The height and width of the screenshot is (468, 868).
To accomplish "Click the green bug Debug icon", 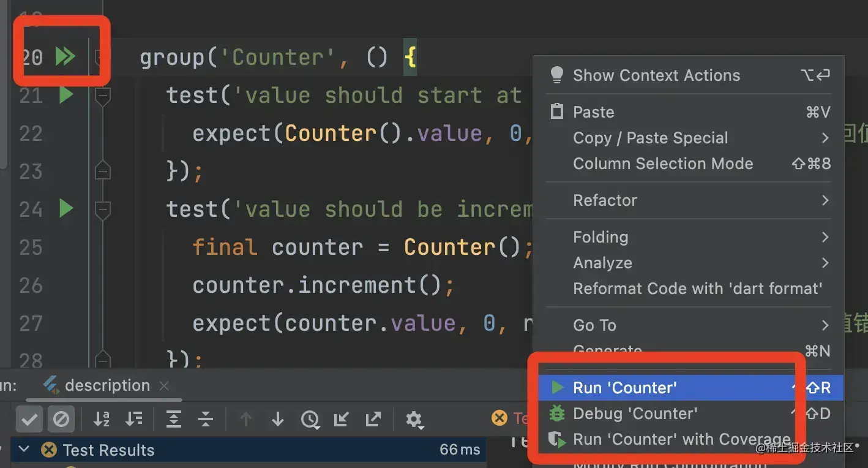I will tap(556, 413).
